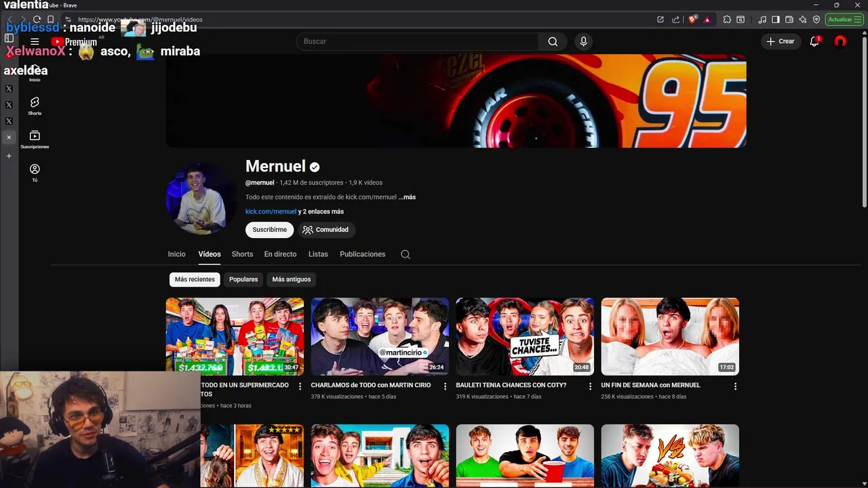
Task: Click the Buscar search input field
Action: coord(417,41)
